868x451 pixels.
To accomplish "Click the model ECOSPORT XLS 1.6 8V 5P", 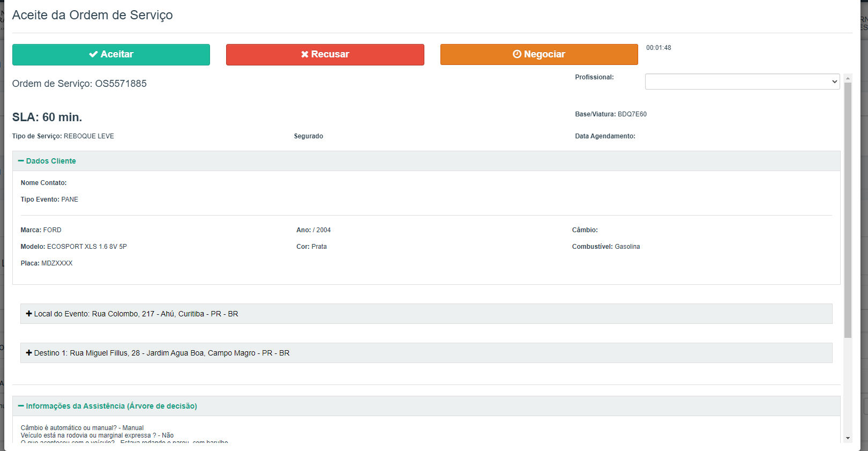I will click(x=87, y=247).
